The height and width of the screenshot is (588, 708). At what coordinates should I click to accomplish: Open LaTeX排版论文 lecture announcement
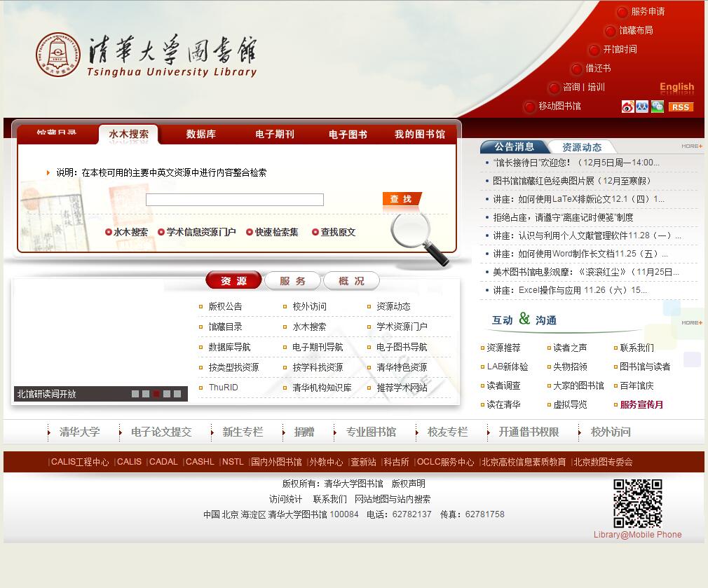tap(578, 199)
